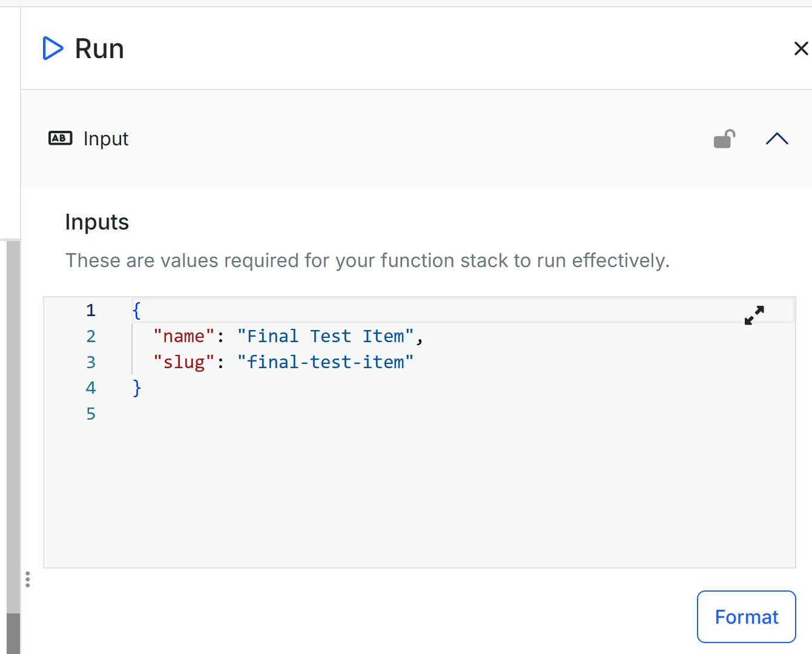Click empty line 5 in editor
This screenshot has width=812, height=654.
pos(363,414)
